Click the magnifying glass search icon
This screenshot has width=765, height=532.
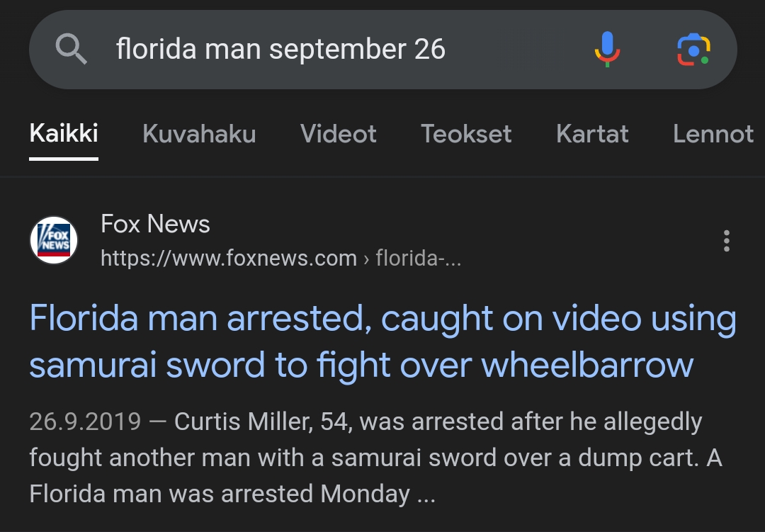(x=71, y=50)
